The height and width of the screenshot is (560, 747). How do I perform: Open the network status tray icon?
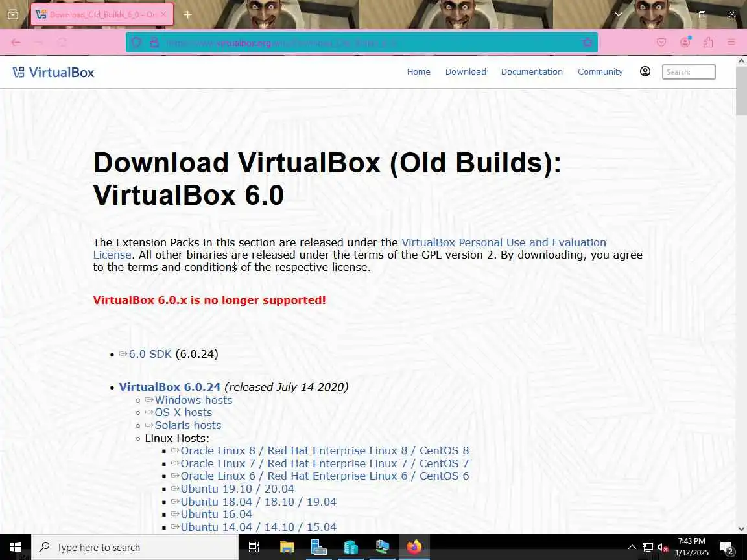pyautogui.click(x=647, y=547)
